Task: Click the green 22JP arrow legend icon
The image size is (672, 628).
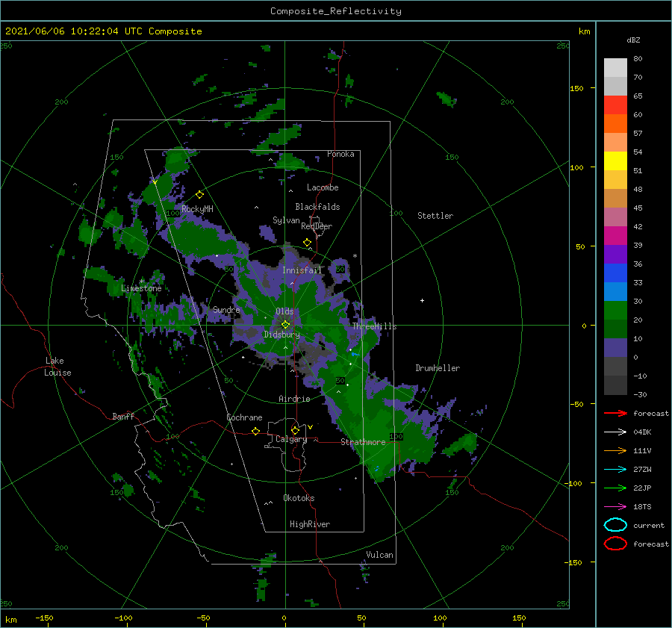Action: pos(615,488)
